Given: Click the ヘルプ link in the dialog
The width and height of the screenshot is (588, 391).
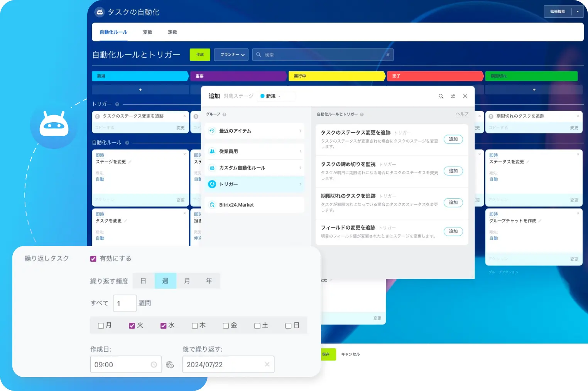Looking at the screenshot, I should (462, 114).
